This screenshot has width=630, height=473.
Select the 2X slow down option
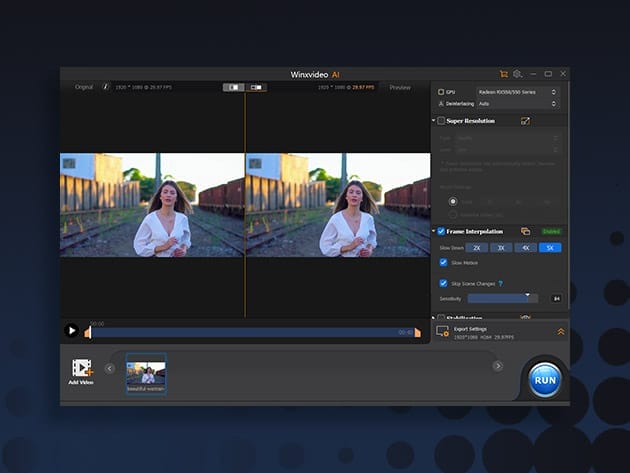coord(477,247)
